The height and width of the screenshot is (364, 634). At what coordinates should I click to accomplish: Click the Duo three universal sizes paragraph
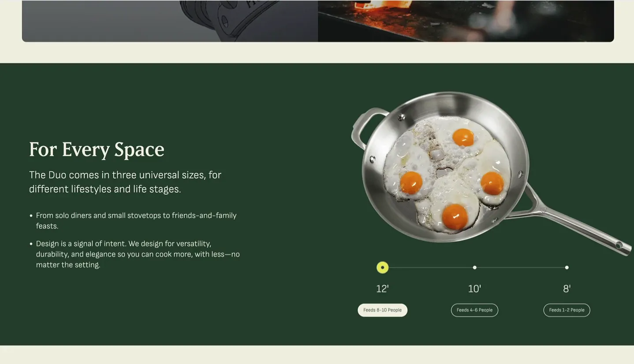point(125,182)
